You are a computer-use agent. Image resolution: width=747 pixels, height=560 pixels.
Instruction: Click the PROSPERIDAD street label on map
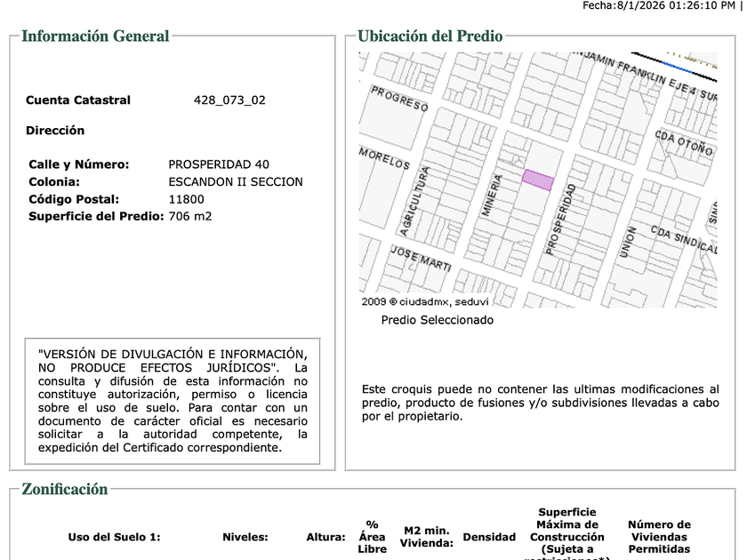561,220
